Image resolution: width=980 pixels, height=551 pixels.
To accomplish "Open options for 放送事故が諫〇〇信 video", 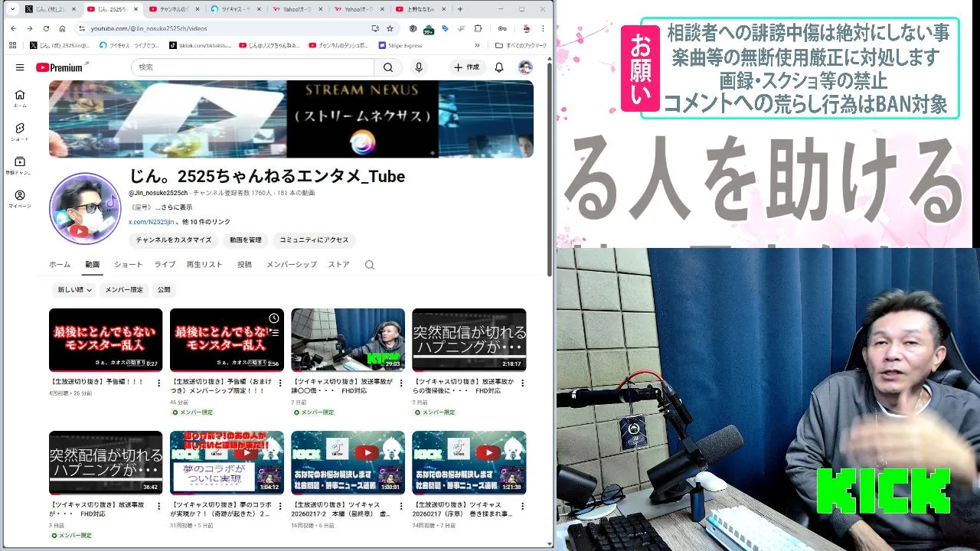I will [x=400, y=383].
